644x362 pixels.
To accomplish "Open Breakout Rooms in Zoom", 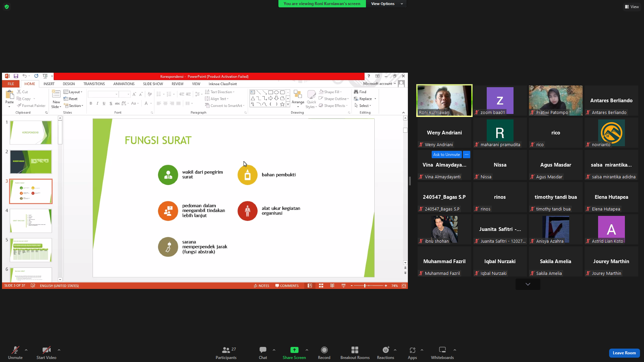I will (355, 353).
